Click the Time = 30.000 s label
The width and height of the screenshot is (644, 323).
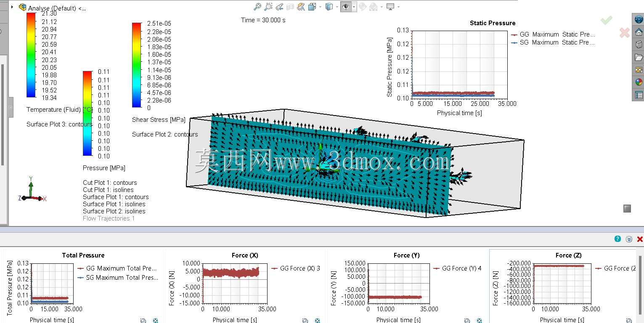point(263,20)
